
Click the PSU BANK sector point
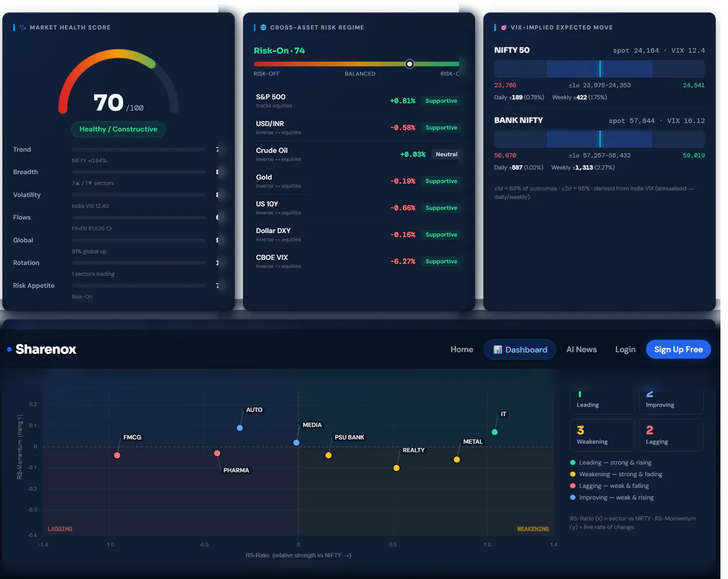tap(329, 456)
